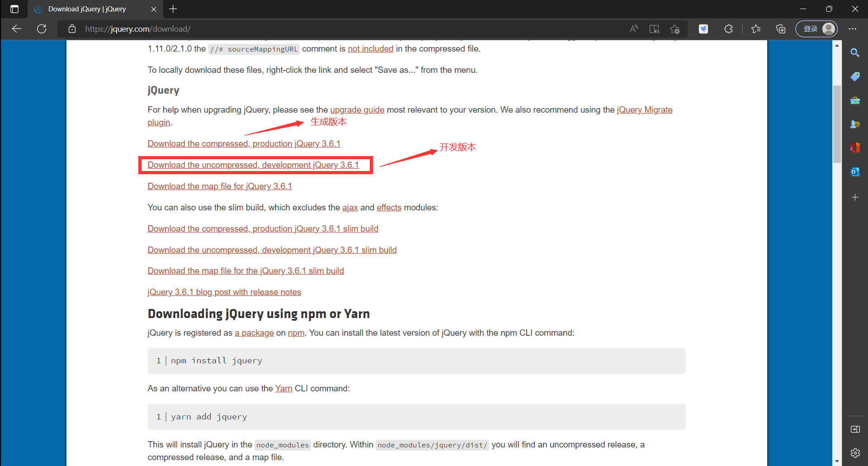Select the Download jQuery tab
Image resolution: width=868 pixels, height=466 pixels.
[x=94, y=9]
